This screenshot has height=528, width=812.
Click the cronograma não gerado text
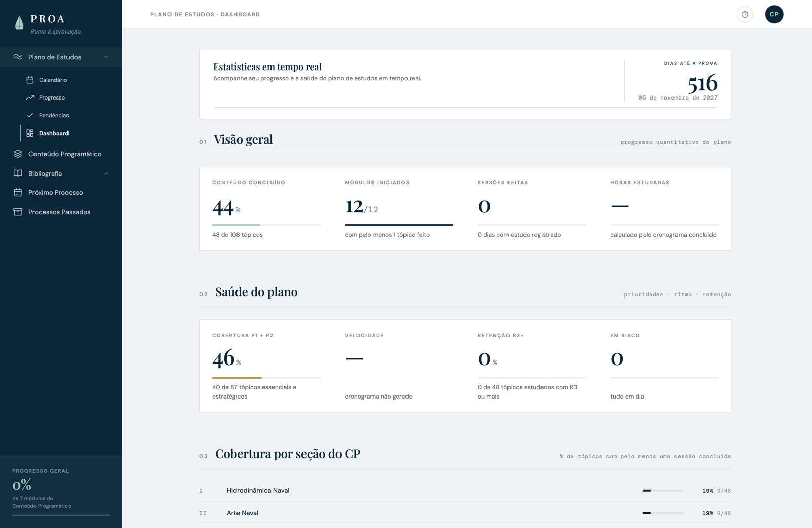pyautogui.click(x=379, y=397)
